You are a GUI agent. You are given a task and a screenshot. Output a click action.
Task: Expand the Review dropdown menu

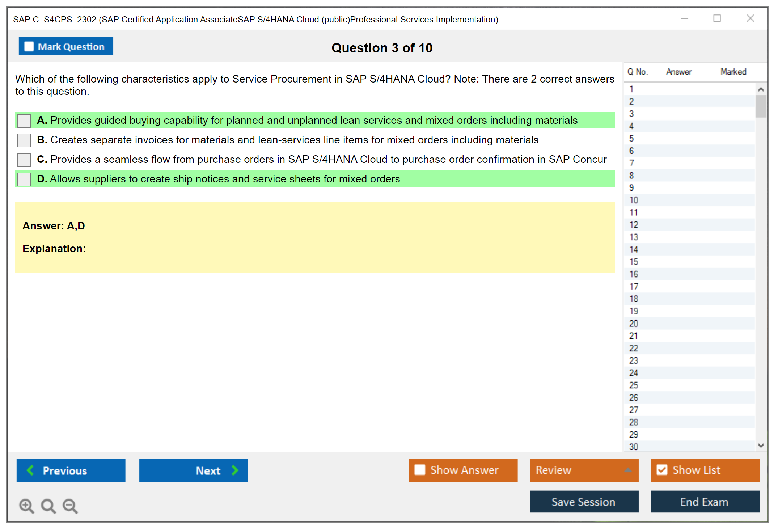tap(628, 470)
